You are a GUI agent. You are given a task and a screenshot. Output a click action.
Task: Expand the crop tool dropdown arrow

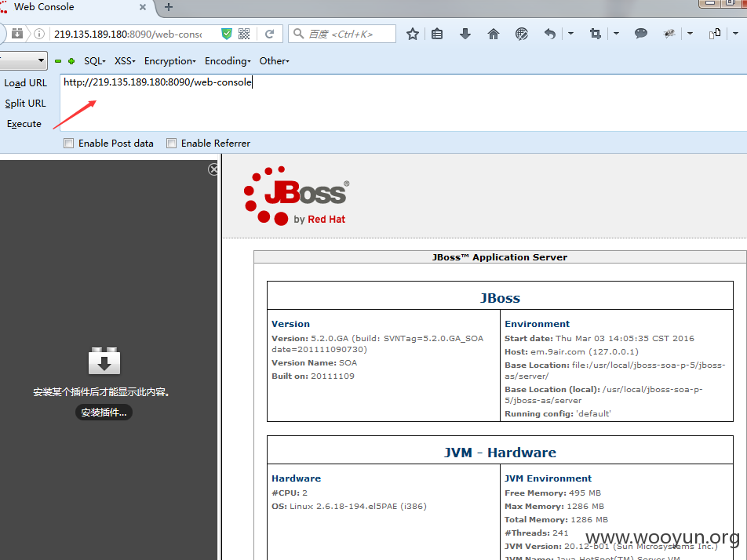[616, 34]
